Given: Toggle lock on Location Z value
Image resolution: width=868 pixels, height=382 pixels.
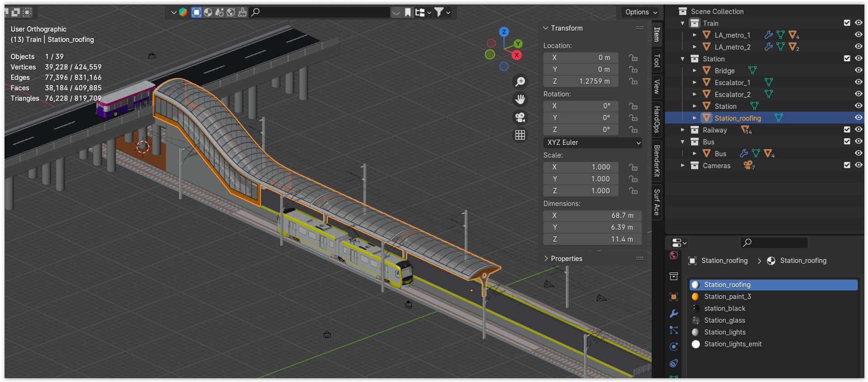Looking at the screenshot, I should pyautogui.click(x=633, y=81).
